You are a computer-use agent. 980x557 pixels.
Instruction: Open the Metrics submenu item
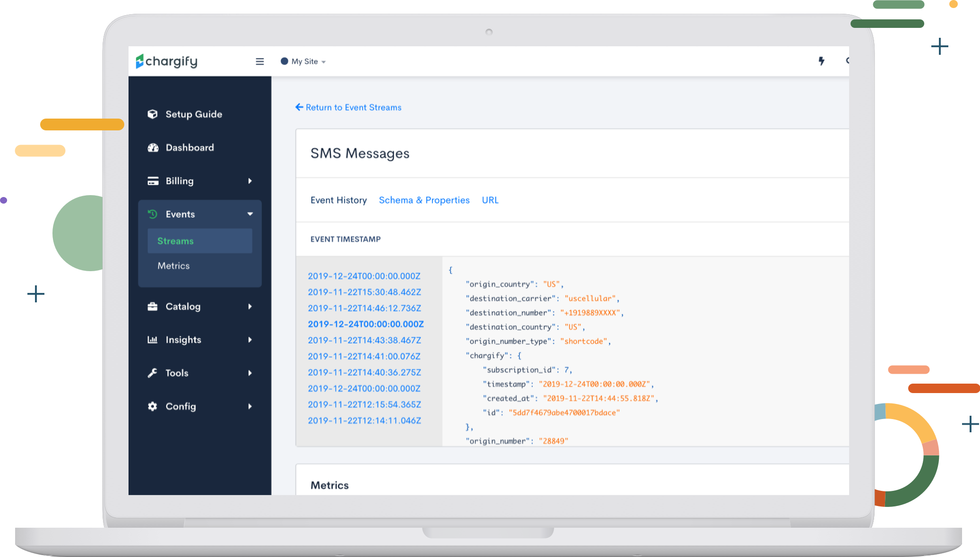pos(174,266)
